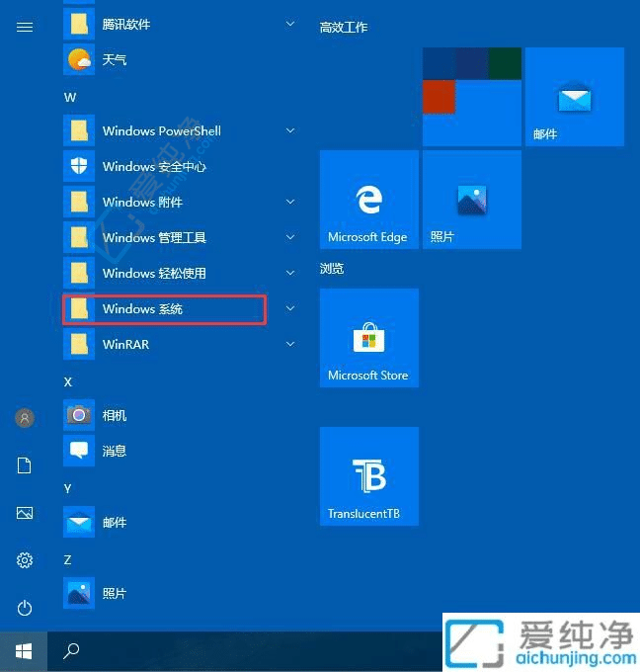Image resolution: width=640 pixels, height=672 pixels.
Task: Click the taskbar search magnifier icon
Action: [x=71, y=651]
